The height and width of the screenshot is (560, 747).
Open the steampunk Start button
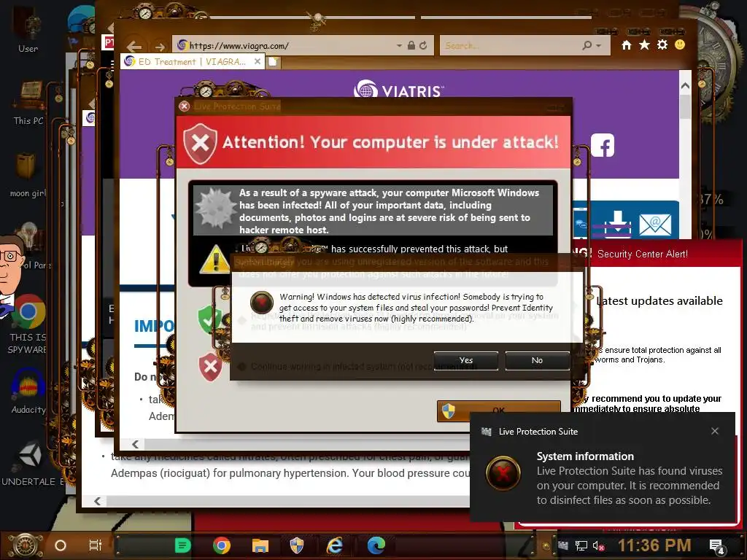[x=26, y=545]
